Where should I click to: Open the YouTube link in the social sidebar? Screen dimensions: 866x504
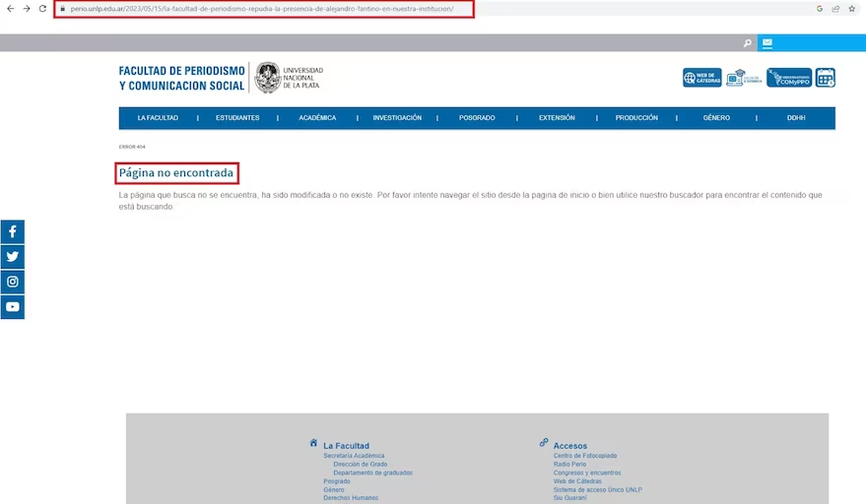point(12,307)
